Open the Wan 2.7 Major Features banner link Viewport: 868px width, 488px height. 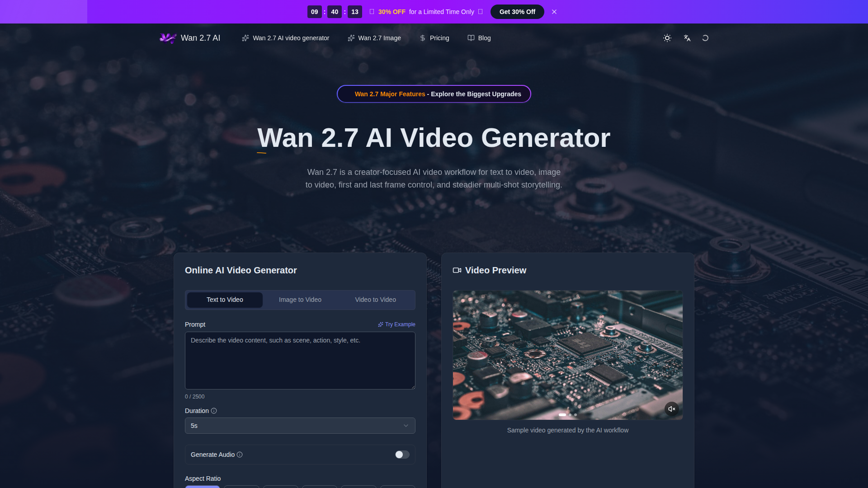434,94
